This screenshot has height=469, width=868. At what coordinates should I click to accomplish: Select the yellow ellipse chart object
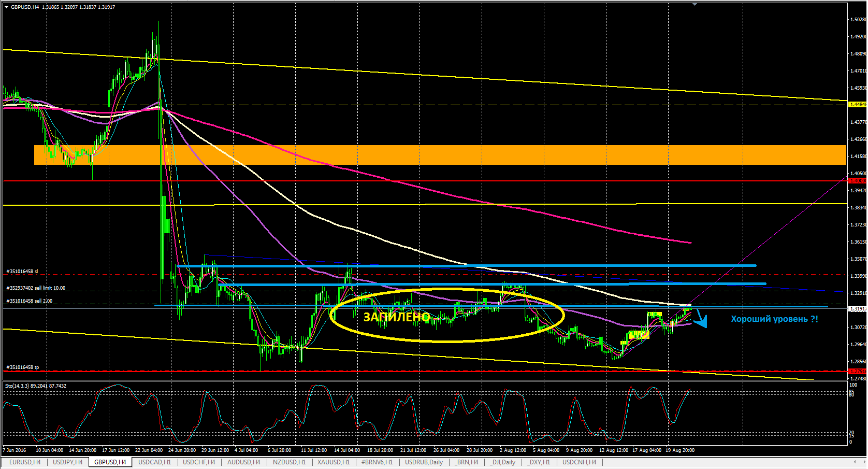tap(447, 315)
